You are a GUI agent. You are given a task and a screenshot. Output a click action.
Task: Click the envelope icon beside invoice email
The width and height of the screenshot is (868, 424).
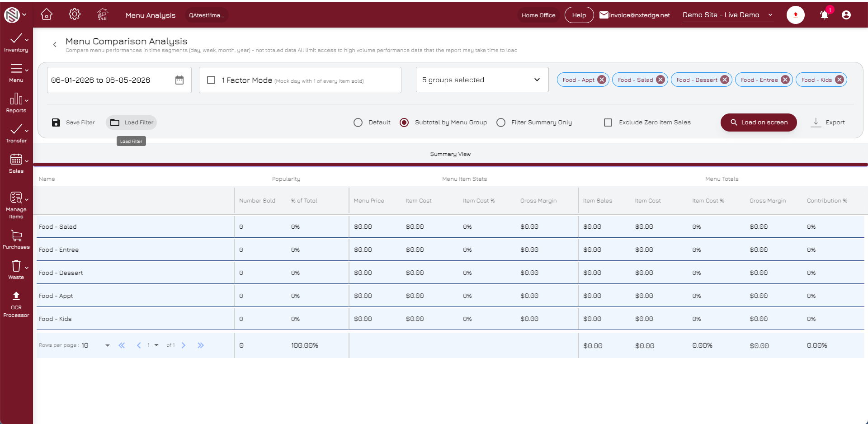pos(604,15)
